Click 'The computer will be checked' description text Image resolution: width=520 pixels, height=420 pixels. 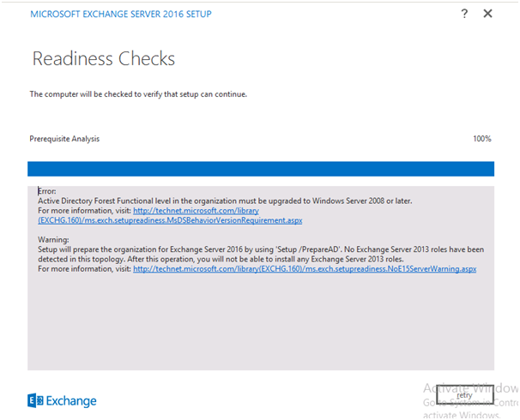[x=138, y=94]
